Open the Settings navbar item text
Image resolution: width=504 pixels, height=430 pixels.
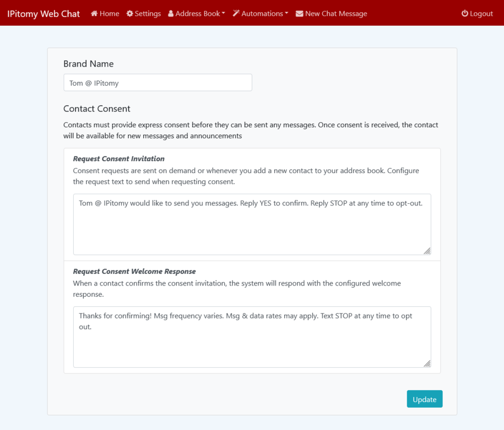[x=148, y=13]
